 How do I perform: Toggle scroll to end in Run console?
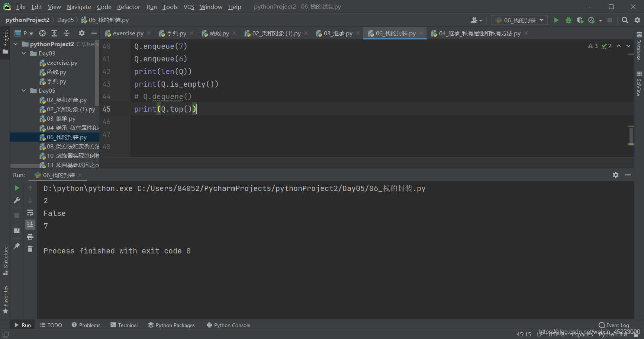30,224
